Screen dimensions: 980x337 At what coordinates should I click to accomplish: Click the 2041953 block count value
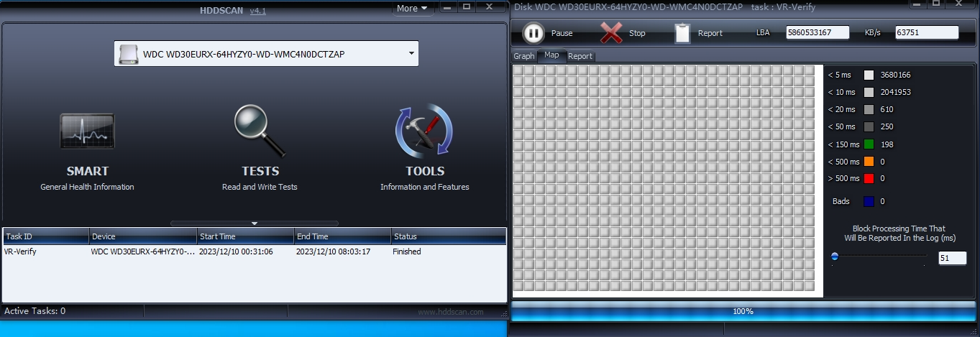895,92
